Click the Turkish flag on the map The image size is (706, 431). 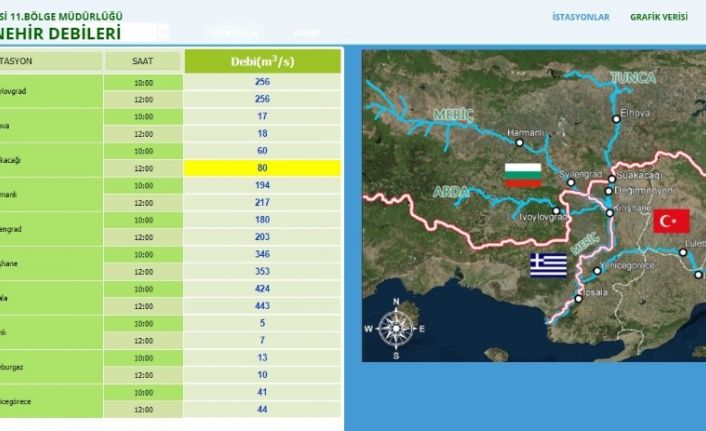click(671, 221)
